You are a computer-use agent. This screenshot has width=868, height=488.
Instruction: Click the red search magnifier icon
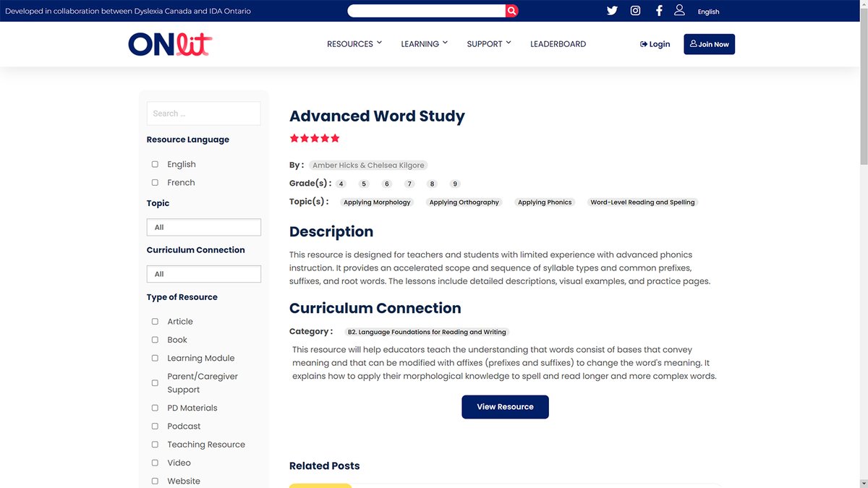511,11
